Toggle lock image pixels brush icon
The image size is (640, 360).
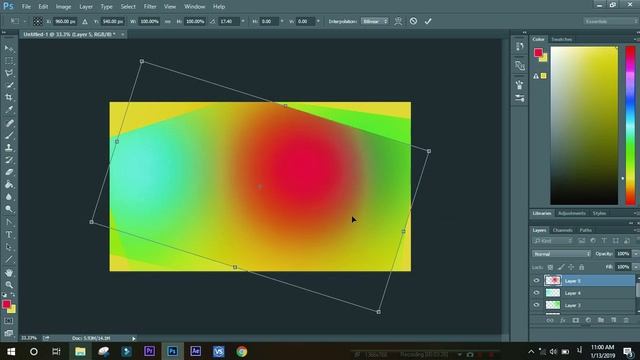tap(561, 267)
